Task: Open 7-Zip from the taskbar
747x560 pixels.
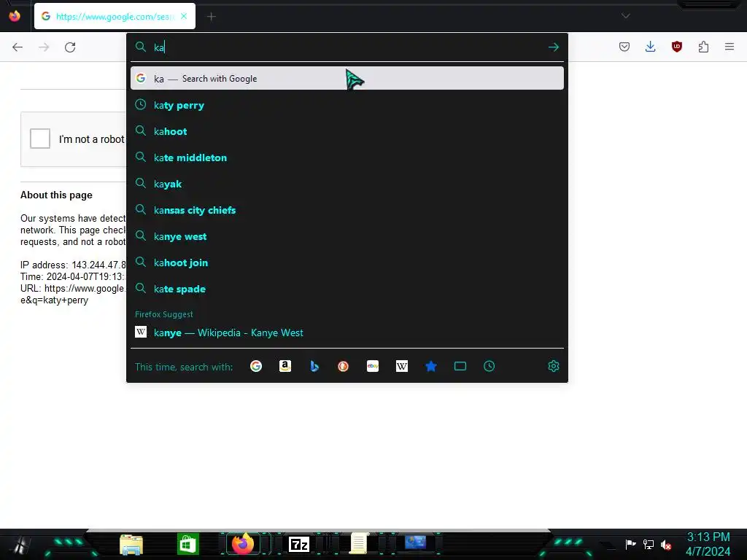Action: pos(299,544)
